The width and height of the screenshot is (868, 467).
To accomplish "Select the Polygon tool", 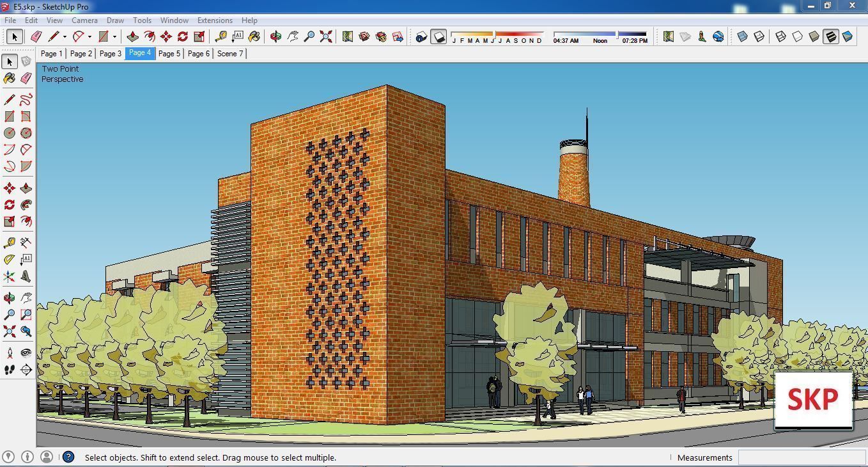I will pyautogui.click(x=26, y=133).
